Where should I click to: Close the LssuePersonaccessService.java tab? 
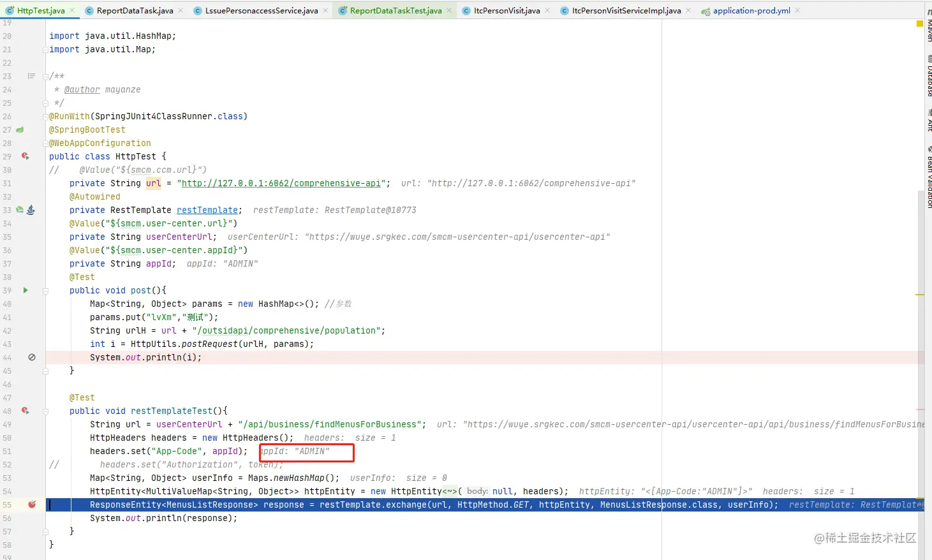pos(325,10)
